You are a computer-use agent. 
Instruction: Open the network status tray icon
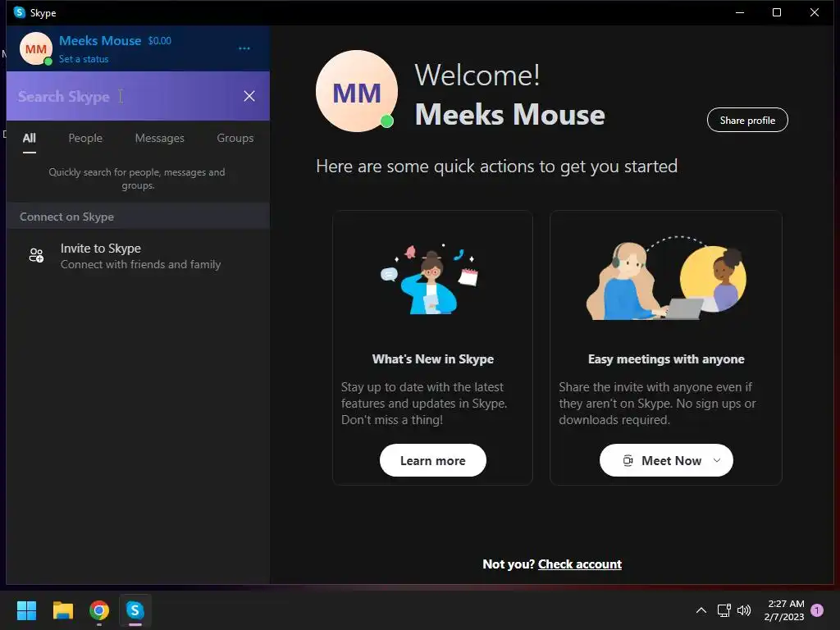point(724,610)
